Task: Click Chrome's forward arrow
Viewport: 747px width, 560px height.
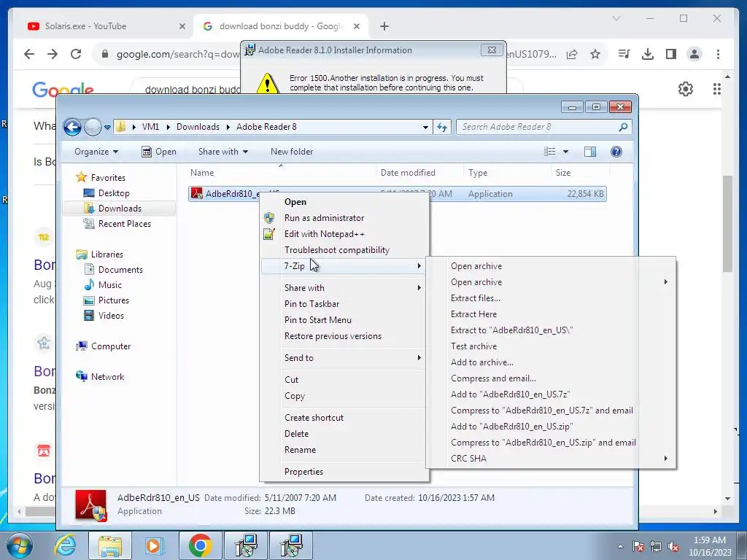Action: [x=53, y=54]
